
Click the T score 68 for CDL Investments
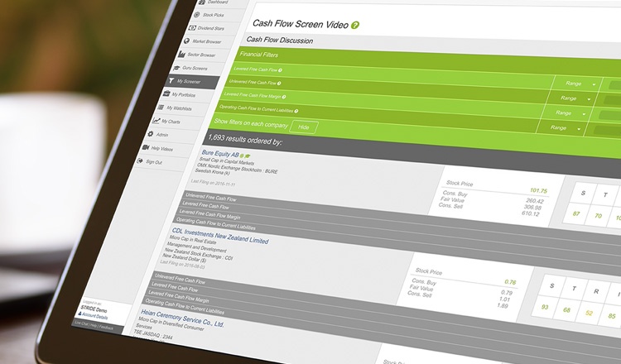(566, 310)
